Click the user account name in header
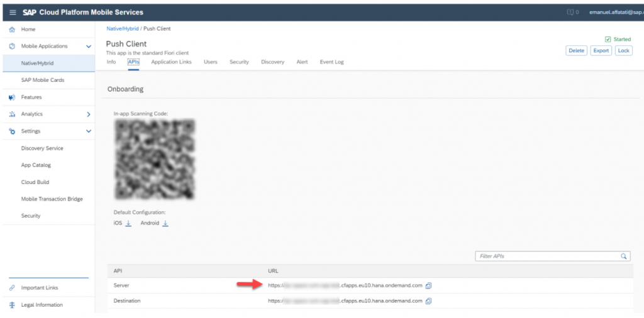This screenshot has width=644, height=318. (x=616, y=13)
